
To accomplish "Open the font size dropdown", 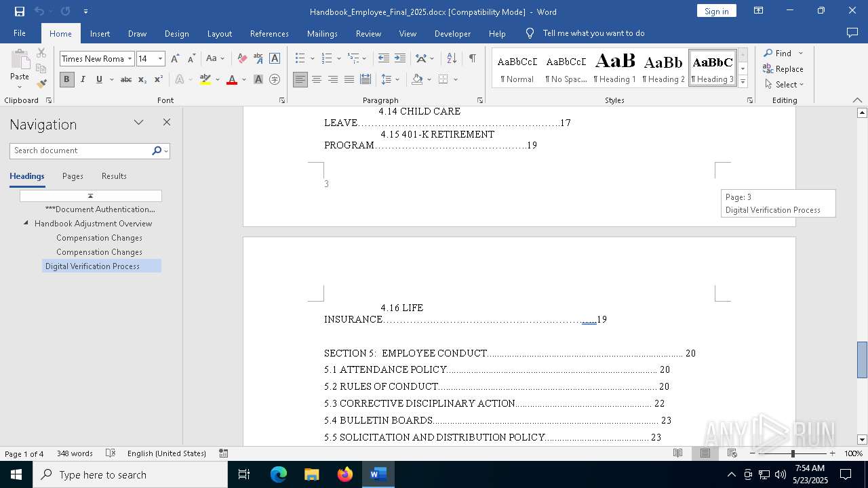I will [161, 59].
